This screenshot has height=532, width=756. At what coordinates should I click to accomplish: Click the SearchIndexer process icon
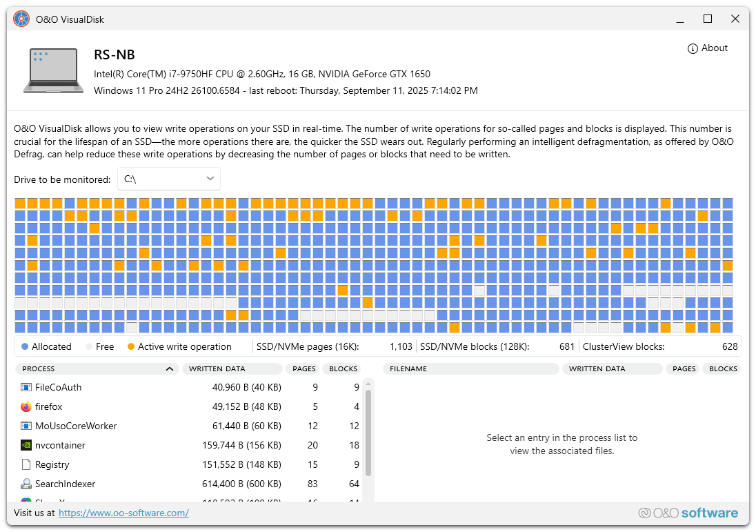[26, 484]
